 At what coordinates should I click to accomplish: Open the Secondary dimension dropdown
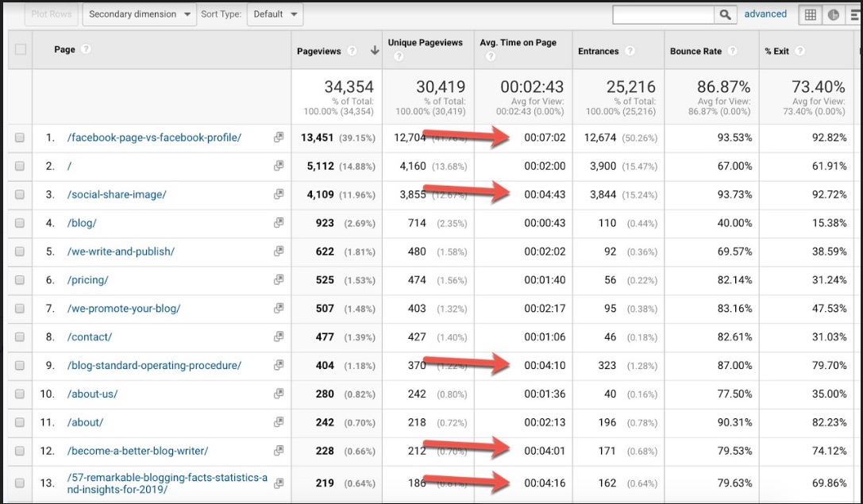(140, 14)
